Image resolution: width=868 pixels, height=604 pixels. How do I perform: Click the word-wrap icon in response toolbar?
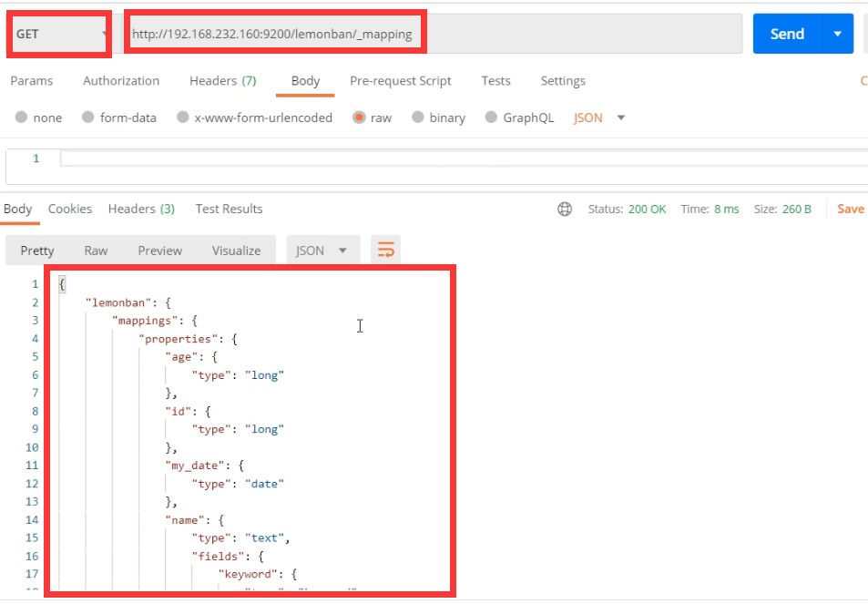point(386,251)
